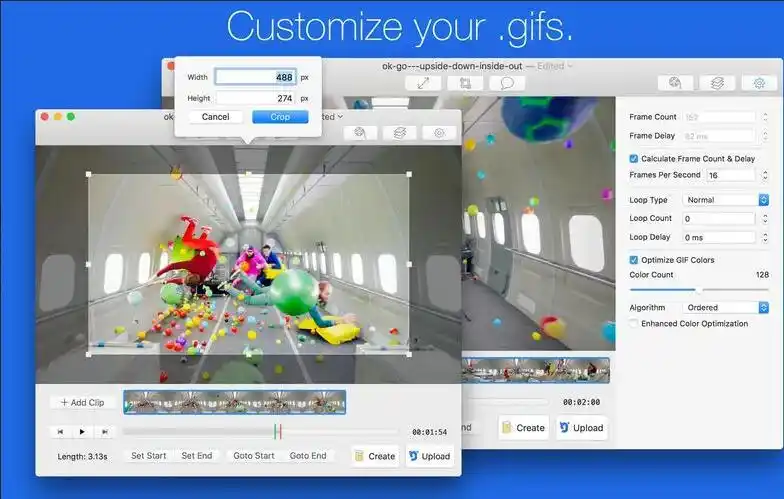Adjust the Color Count slider handle

pyautogui.click(x=698, y=290)
